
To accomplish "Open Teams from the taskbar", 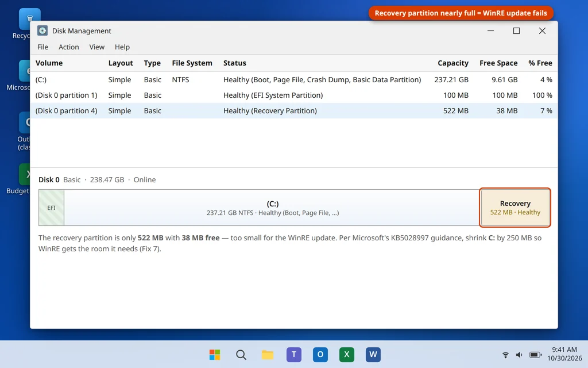I will pyautogui.click(x=294, y=354).
